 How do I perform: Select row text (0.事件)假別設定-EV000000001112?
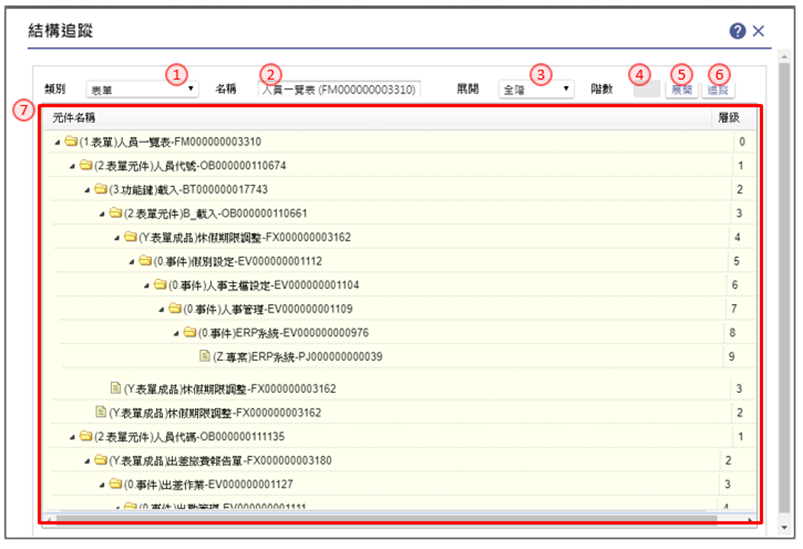pos(238,262)
